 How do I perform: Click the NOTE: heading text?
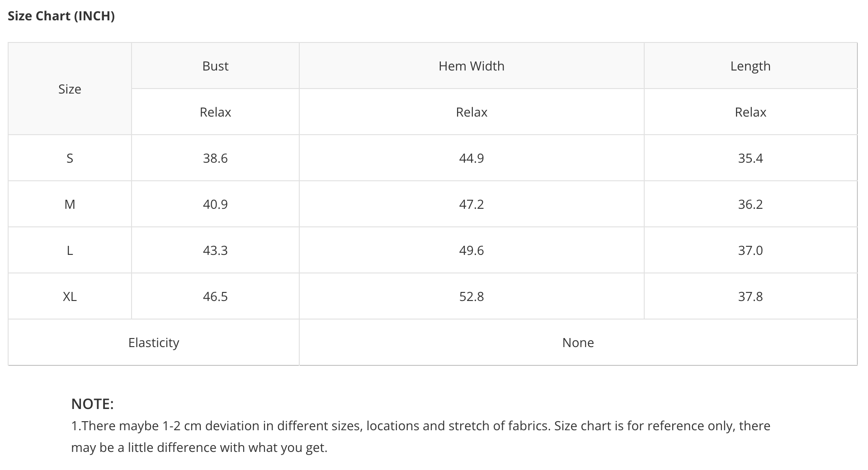pos(93,404)
